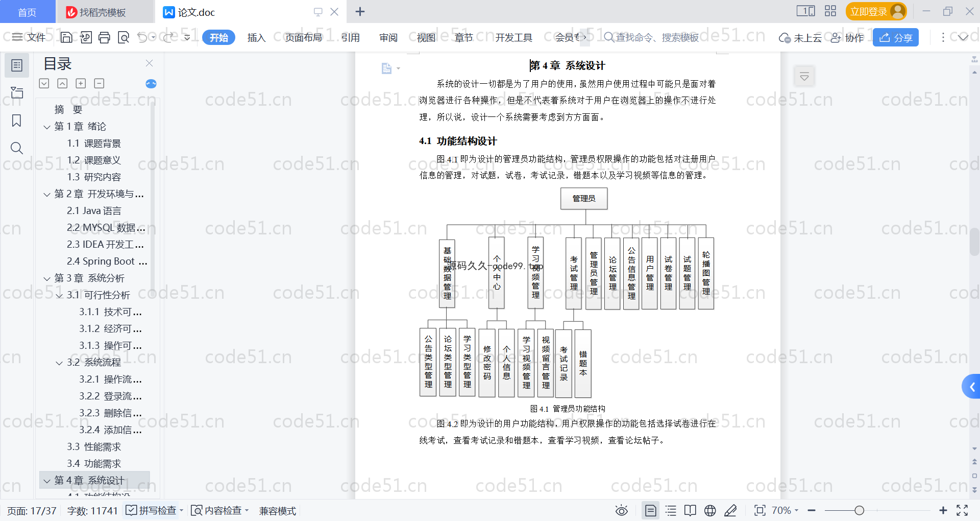Image resolution: width=980 pixels, height=521 pixels.
Task: Select the 审阅 ribbon tab
Action: [388, 37]
